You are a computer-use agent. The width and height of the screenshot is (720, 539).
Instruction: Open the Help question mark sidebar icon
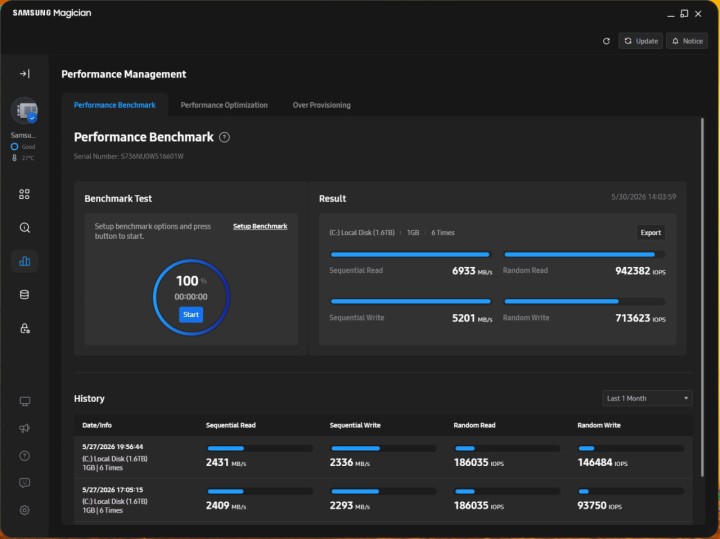click(25, 455)
